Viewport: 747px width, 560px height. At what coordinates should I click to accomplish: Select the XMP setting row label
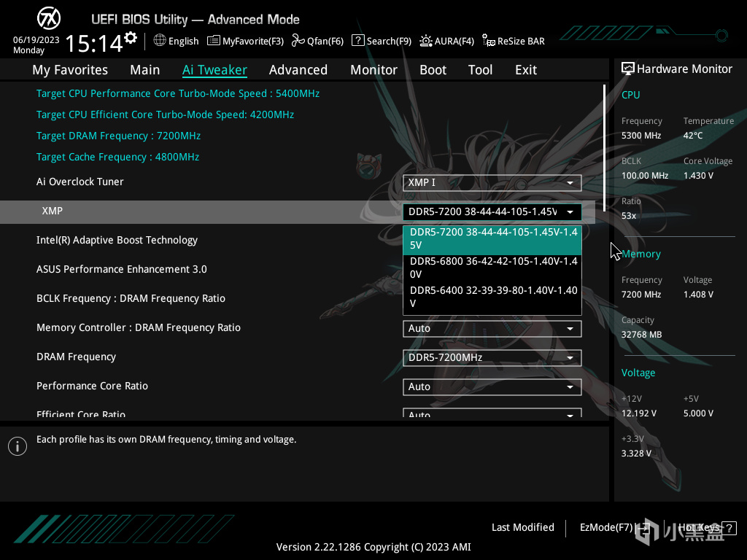[x=52, y=211]
